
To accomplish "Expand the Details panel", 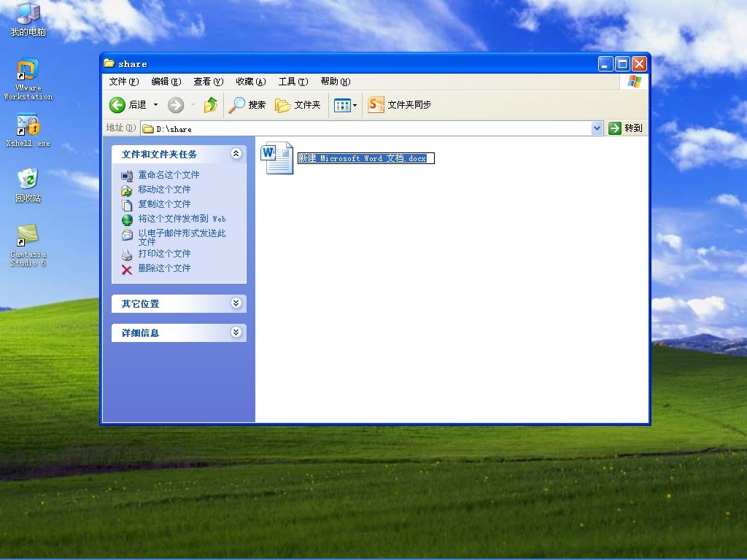I will click(236, 332).
